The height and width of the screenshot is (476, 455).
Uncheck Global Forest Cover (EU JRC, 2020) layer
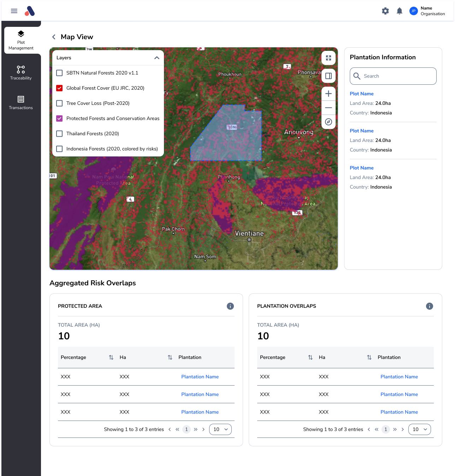click(59, 88)
